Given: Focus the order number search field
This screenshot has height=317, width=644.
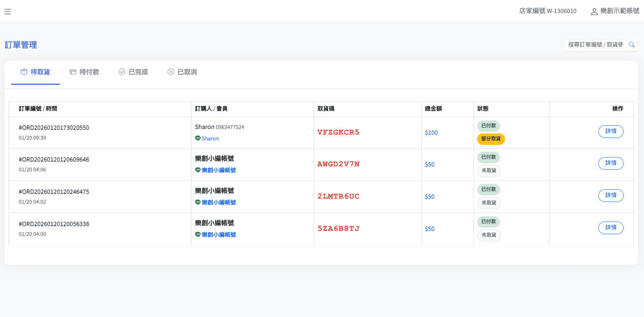Looking at the screenshot, I should [x=595, y=45].
